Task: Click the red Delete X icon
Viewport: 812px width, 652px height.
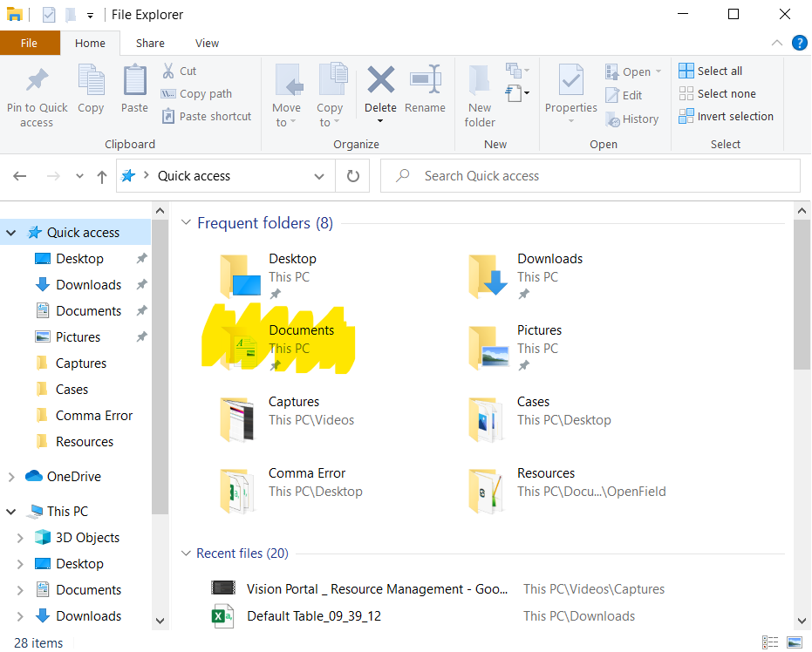Action: pos(380,79)
